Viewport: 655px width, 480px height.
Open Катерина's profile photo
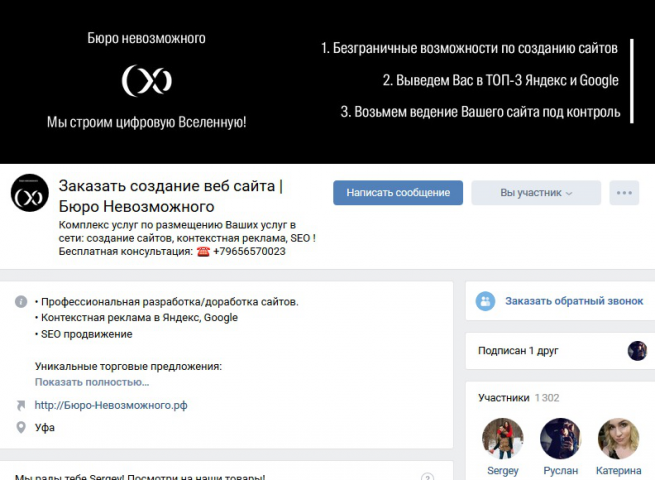[x=618, y=439]
